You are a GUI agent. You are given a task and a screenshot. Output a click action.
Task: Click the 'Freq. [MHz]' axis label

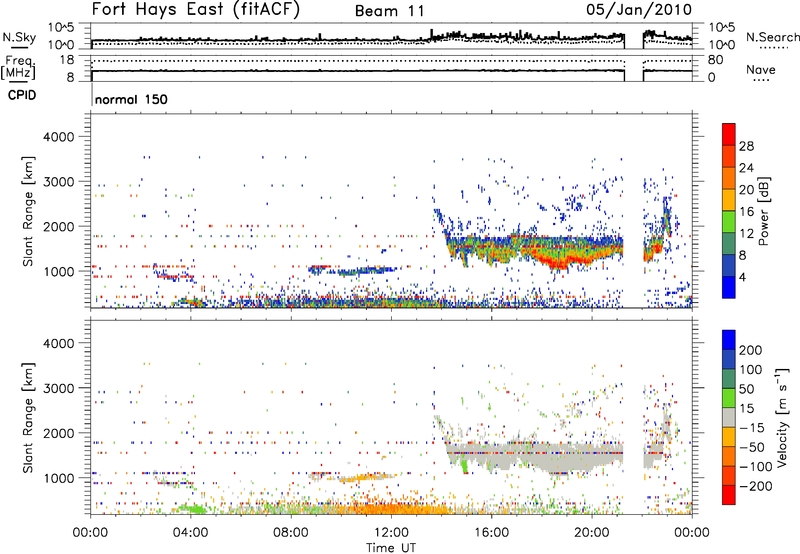(19, 67)
